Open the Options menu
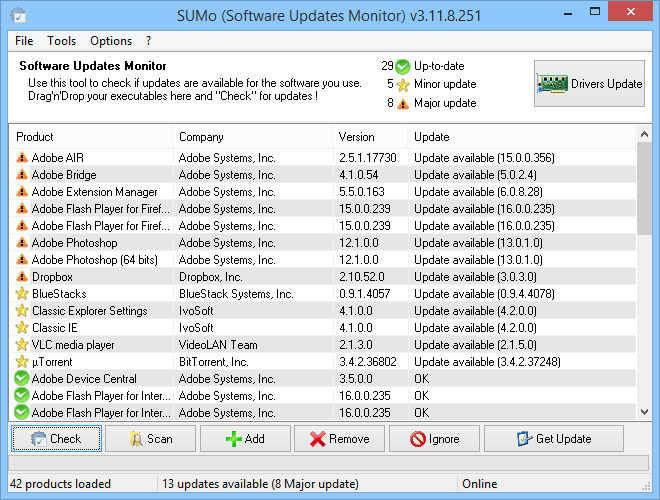Screen dimensions: 660x500 [x=111, y=41]
